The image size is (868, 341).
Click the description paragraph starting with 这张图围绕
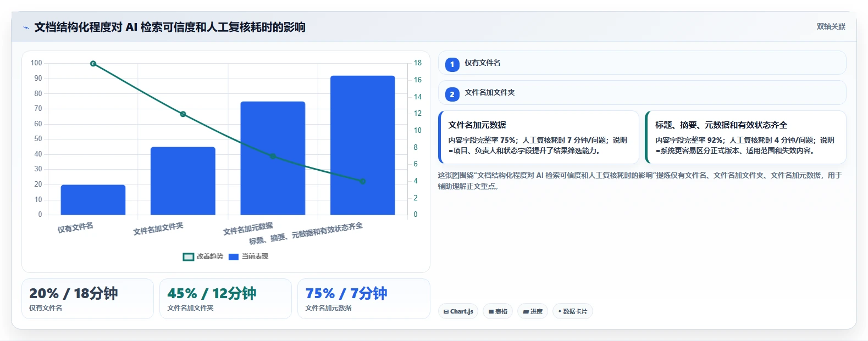640,181
